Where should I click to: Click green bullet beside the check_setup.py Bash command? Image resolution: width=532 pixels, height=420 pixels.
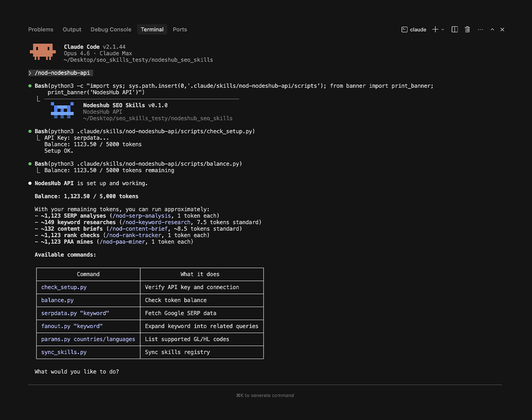(x=30, y=131)
